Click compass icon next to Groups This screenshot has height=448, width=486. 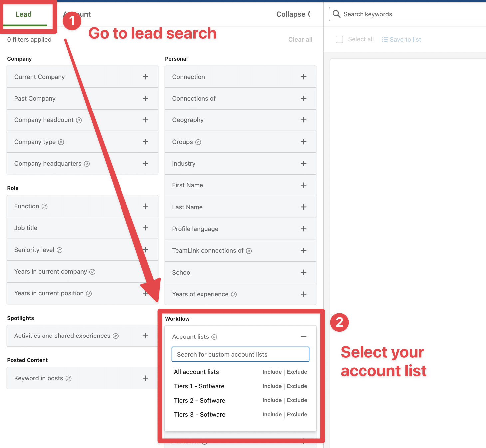198,142
